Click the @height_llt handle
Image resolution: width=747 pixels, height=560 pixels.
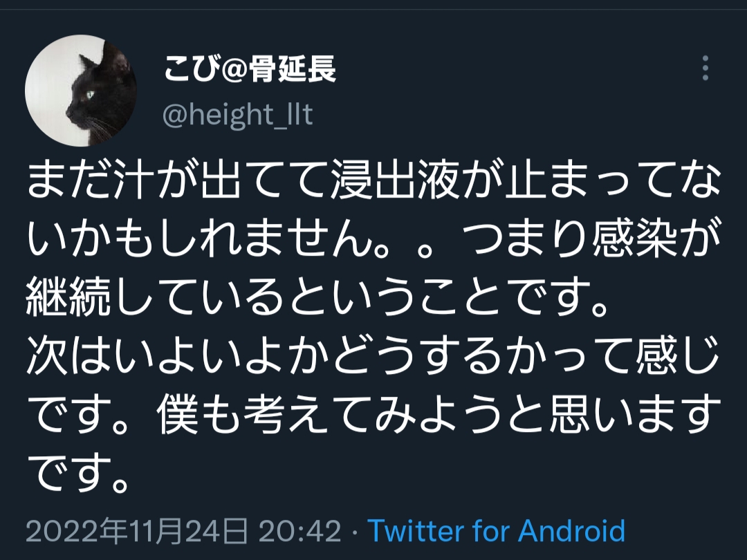click(x=238, y=115)
